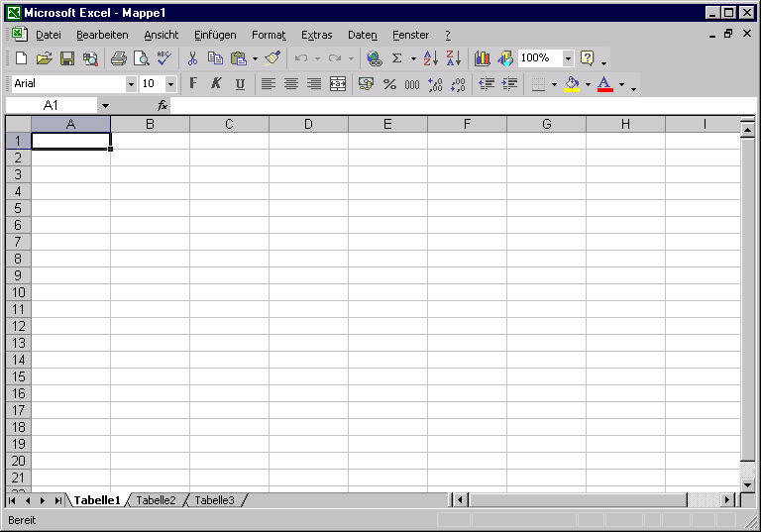761x532 pixels.
Task: Select the Format Painter brush icon
Action: tap(272, 58)
